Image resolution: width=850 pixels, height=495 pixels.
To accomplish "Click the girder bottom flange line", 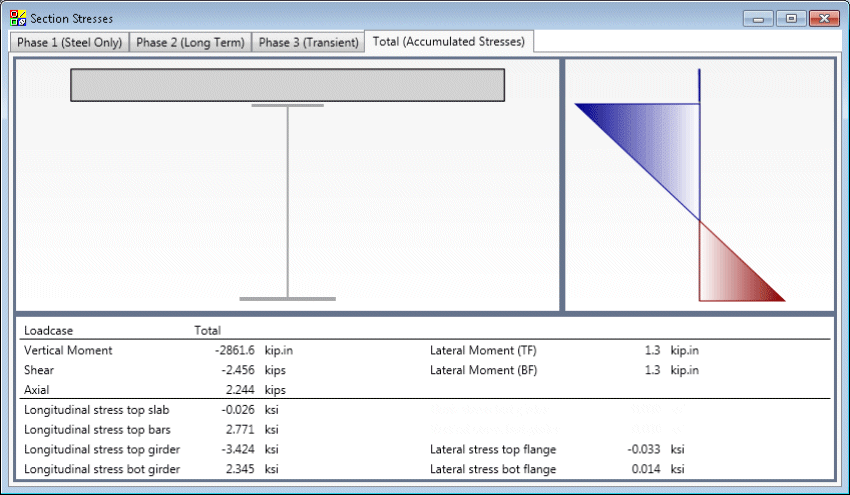I will point(288,298).
